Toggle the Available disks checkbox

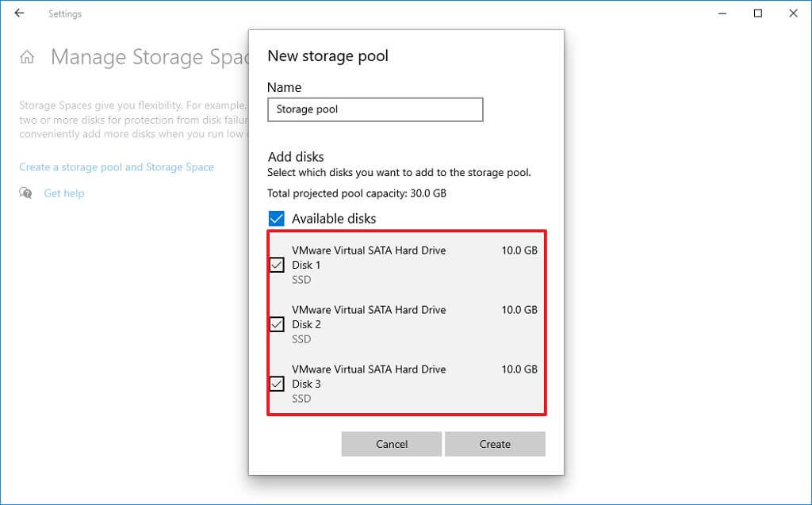276,219
